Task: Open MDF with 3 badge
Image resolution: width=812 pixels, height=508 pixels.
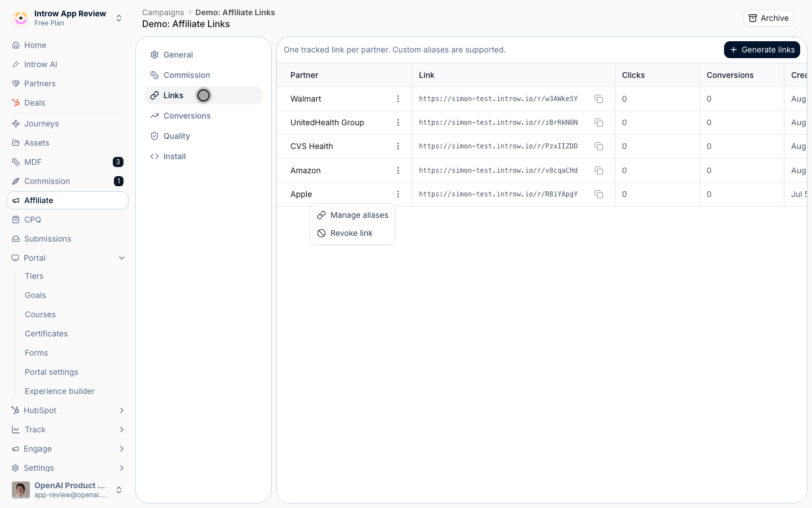Action: [x=68, y=162]
